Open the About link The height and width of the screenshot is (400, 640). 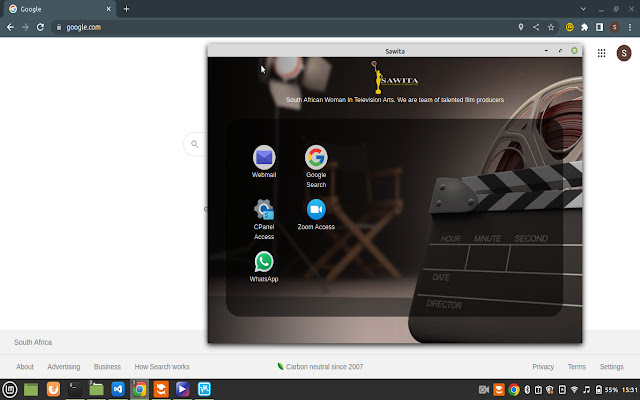[x=25, y=367]
